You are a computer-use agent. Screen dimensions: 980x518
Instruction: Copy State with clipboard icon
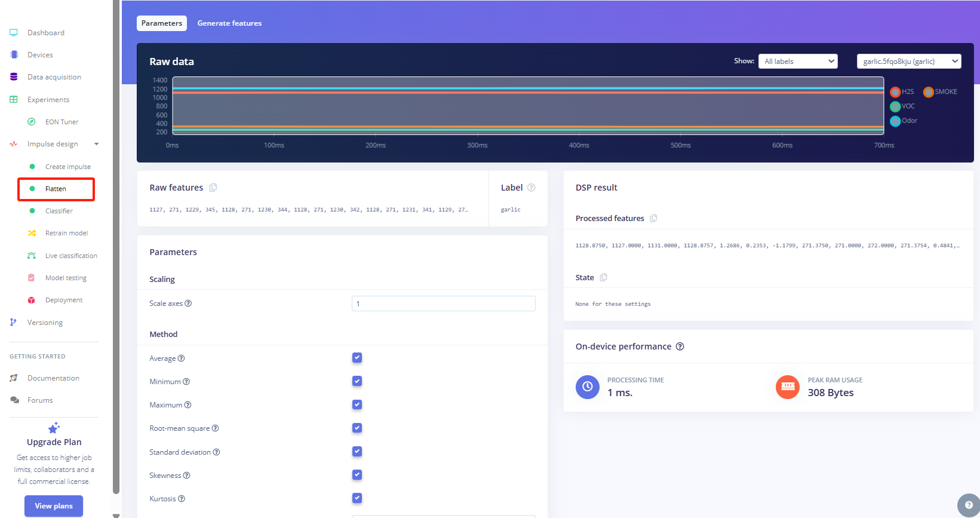[603, 277]
